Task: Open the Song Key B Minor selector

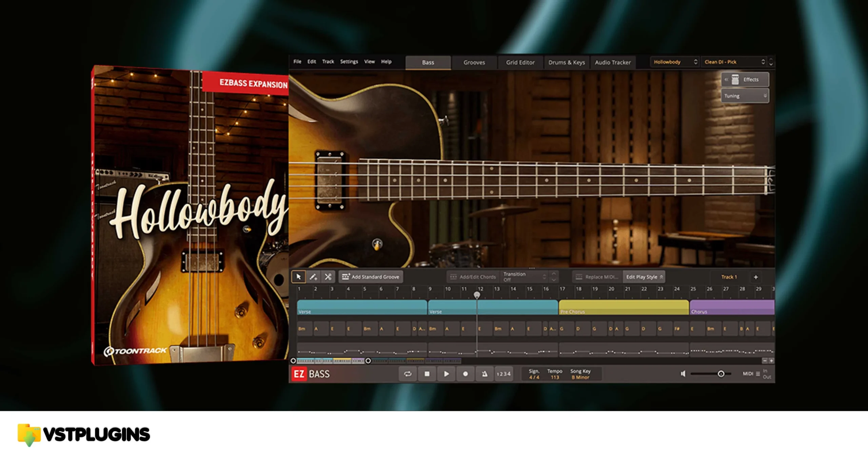Action: 580,377
